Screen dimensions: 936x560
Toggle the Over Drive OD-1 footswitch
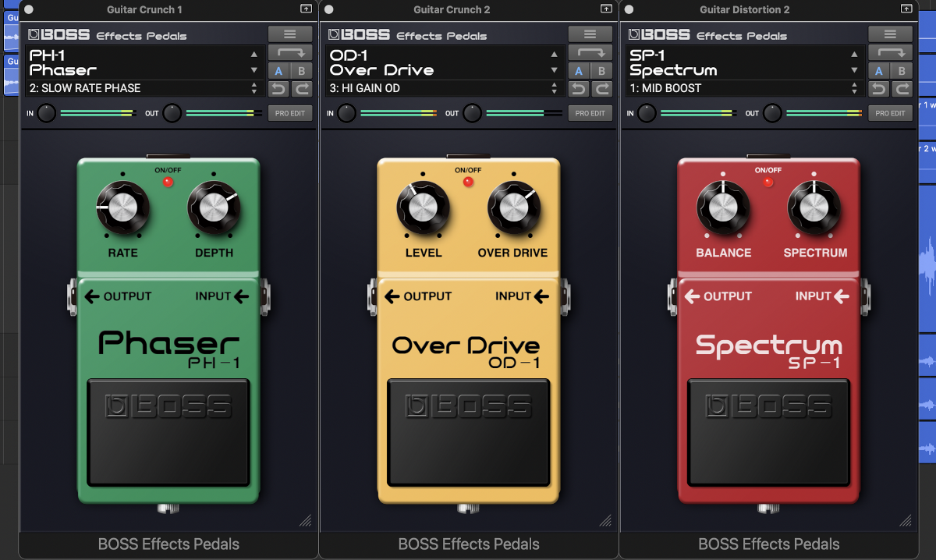click(469, 432)
